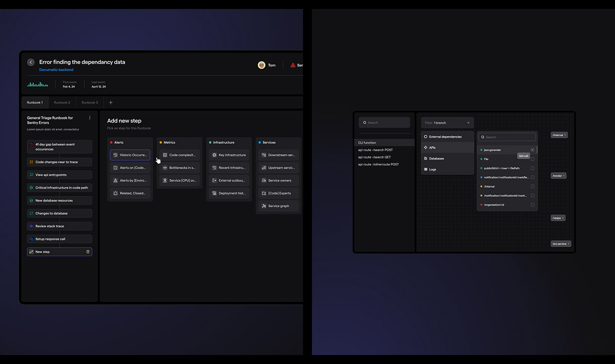Click the Service graph icon under Services
This screenshot has height=364, width=615.
coord(264,206)
